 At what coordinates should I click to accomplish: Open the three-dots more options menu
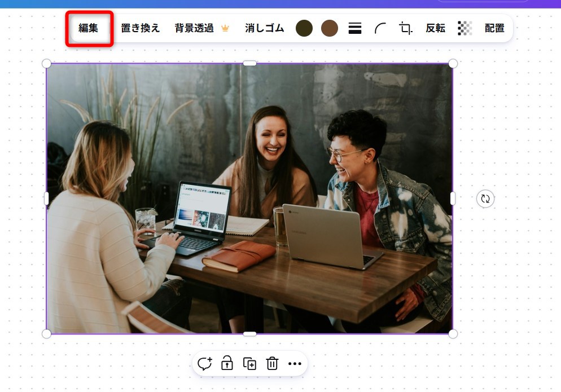click(295, 364)
